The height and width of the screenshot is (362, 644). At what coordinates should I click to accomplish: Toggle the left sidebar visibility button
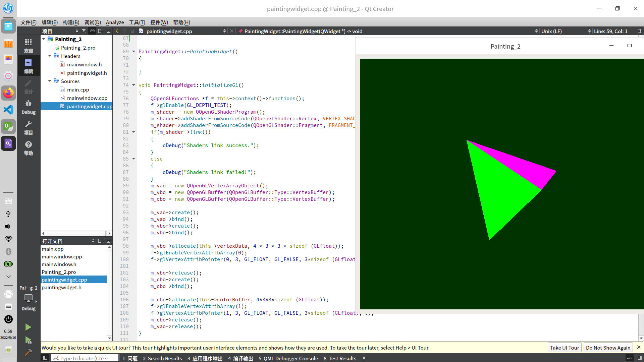pos(45,358)
